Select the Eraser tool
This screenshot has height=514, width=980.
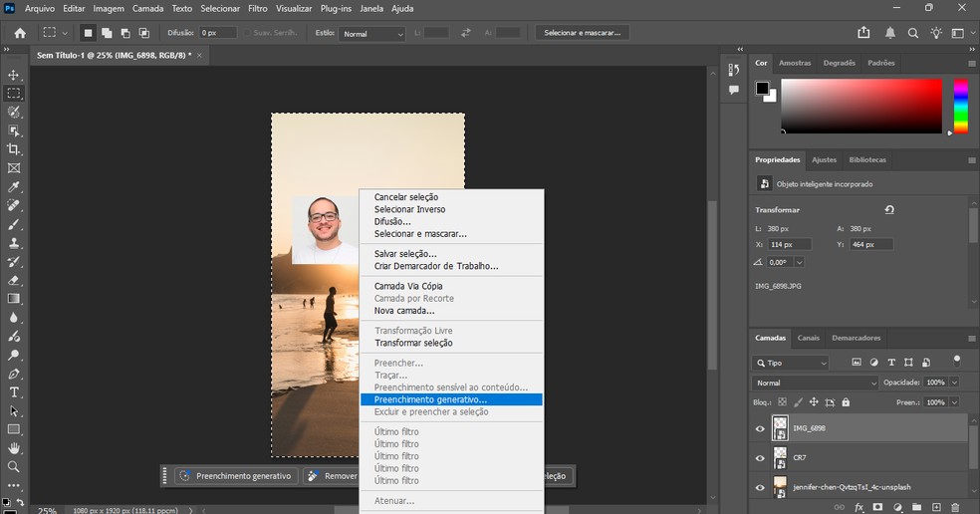point(14,280)
